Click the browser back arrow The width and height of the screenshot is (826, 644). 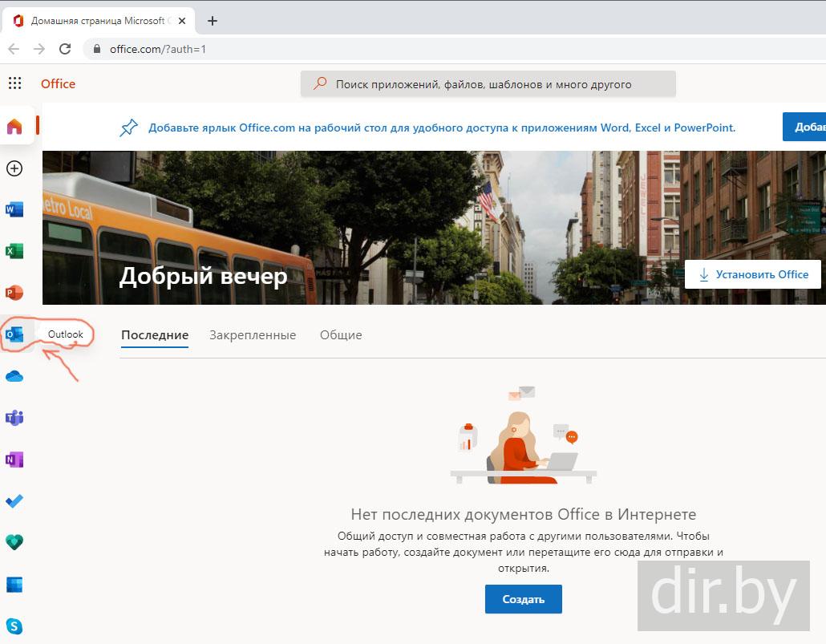tap(14, 49)
